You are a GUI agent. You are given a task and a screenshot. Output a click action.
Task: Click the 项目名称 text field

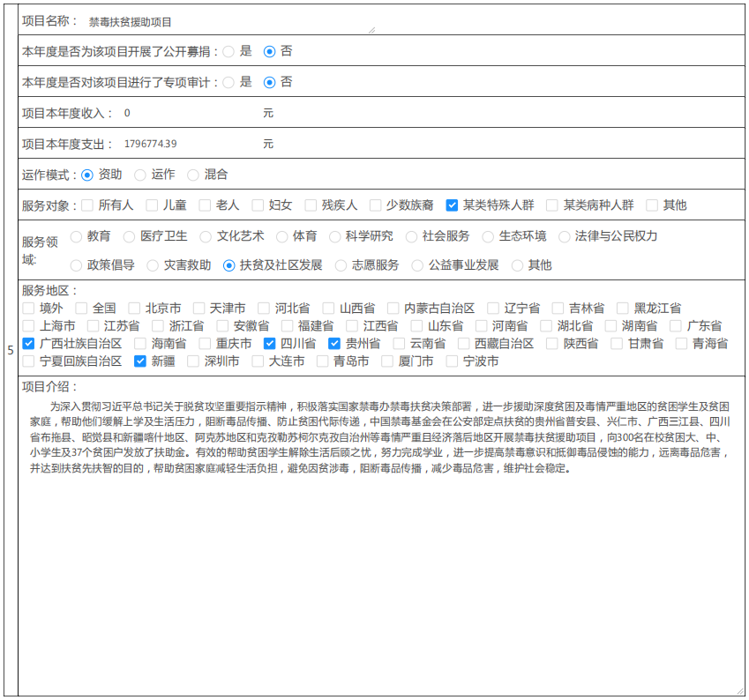(x=229, y=21)
